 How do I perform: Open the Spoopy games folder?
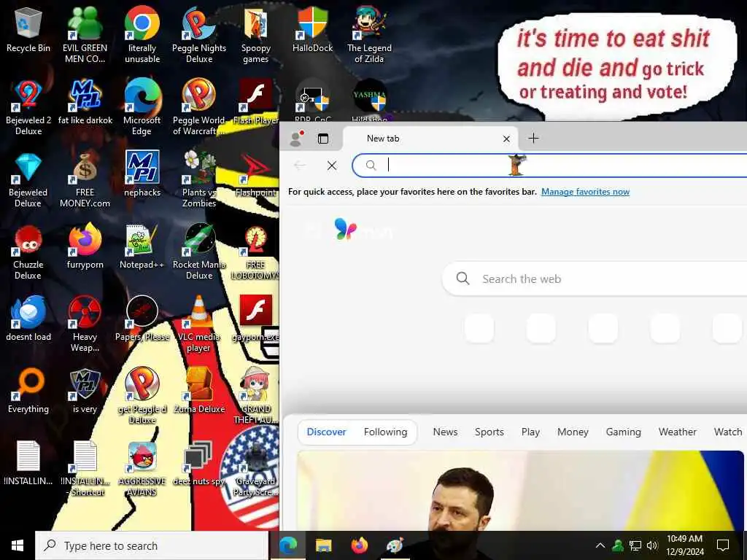tap(256, 35)
